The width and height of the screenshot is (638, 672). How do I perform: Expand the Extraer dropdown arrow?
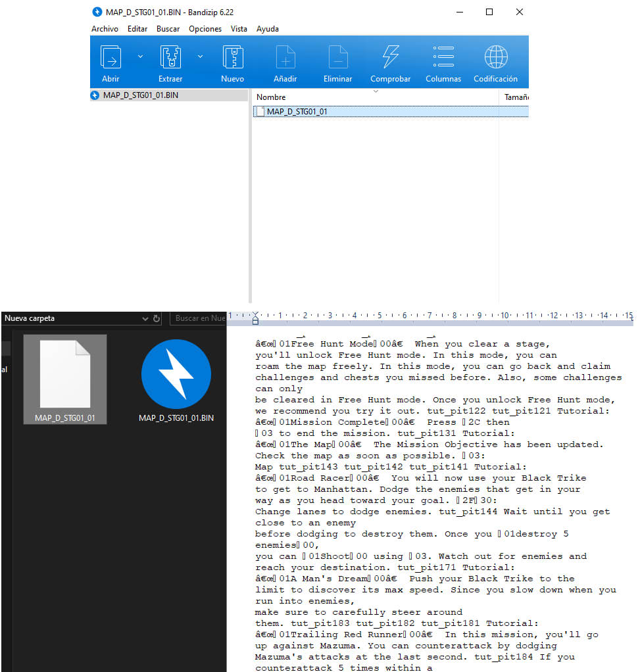[x=200, y=57]
